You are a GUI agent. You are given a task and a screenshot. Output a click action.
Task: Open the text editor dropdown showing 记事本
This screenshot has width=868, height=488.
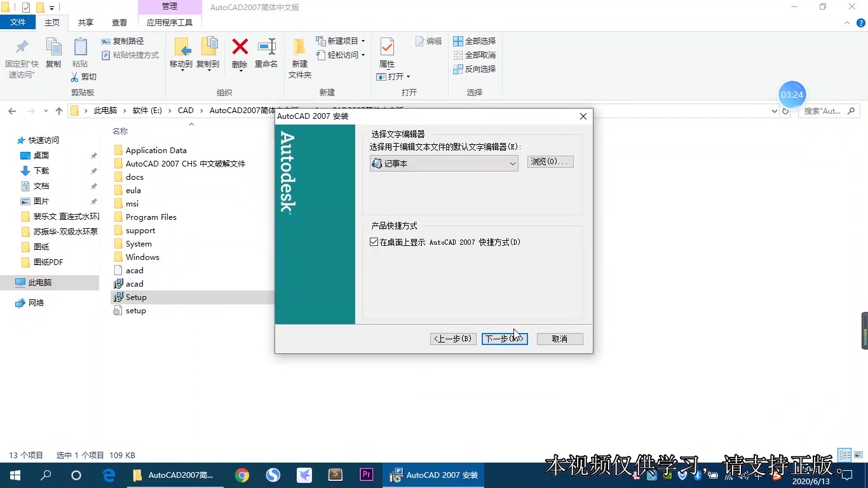[x=444, y=163]
